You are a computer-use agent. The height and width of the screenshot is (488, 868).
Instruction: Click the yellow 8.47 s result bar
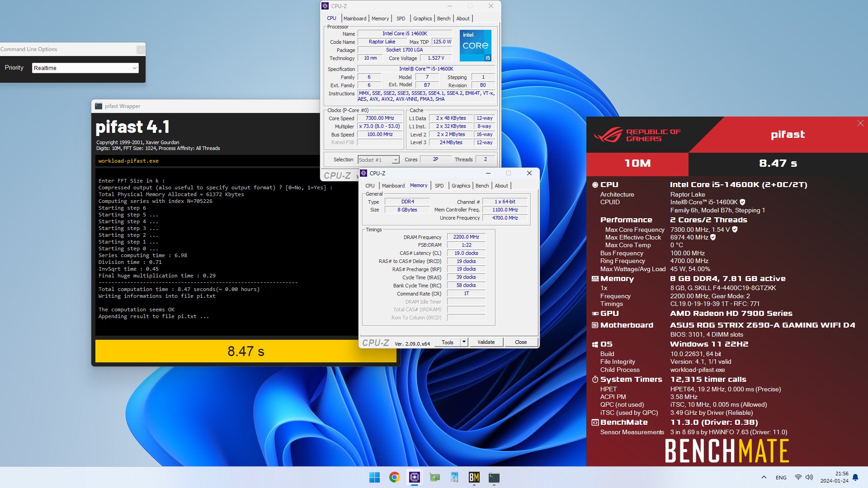pyautogui.click(x=245, y=351)
